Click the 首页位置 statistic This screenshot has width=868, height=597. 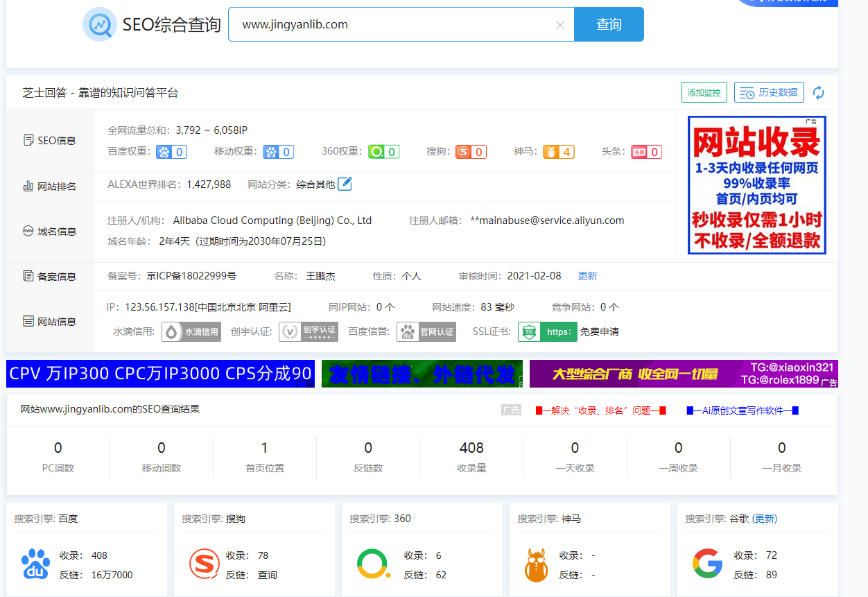[265, 457]
